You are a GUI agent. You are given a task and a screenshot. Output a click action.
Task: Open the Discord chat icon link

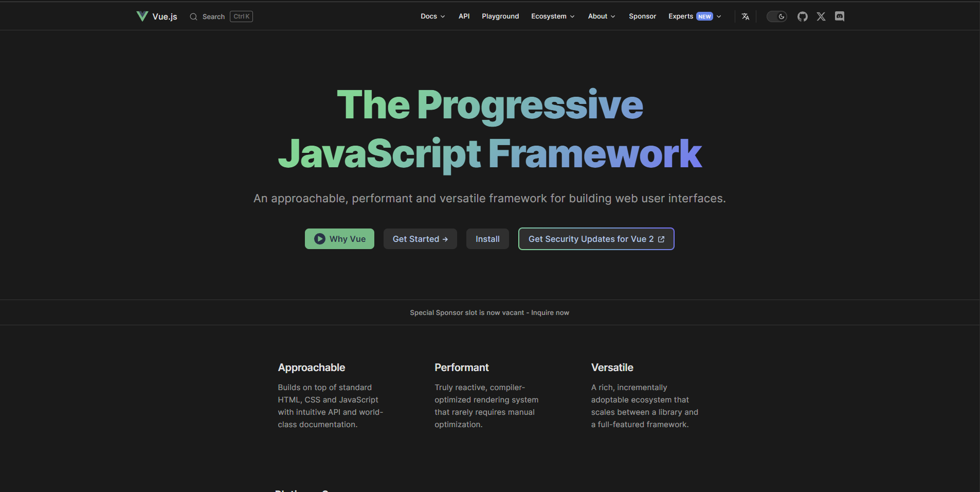tap(840, 16)
